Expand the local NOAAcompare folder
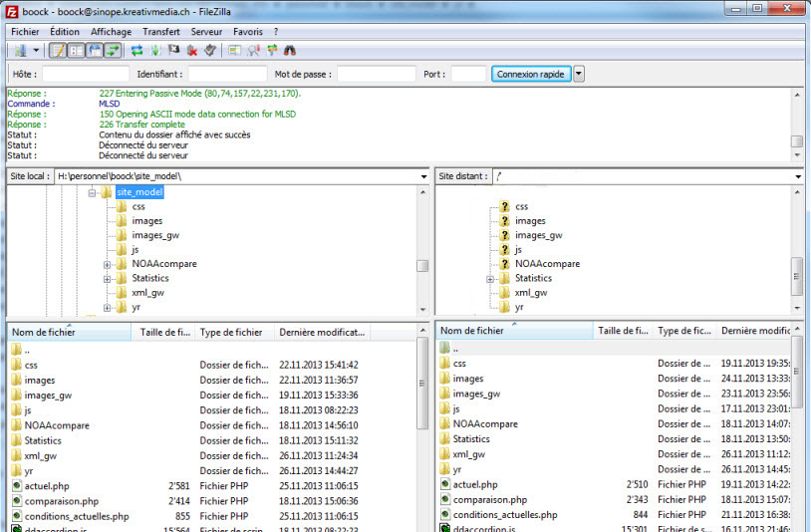The image size is (811, 532). (x=107, y=264)
